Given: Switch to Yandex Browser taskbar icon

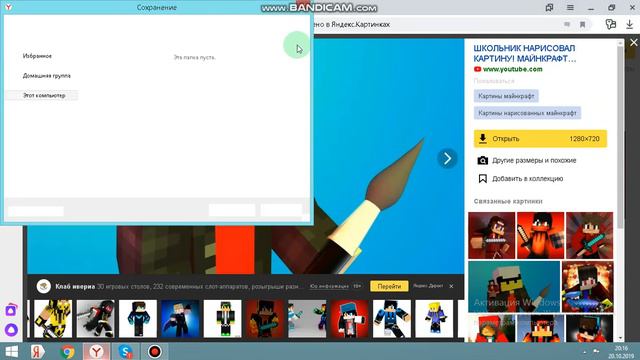Looking at the screenshot, I should (x=96, y=351).
